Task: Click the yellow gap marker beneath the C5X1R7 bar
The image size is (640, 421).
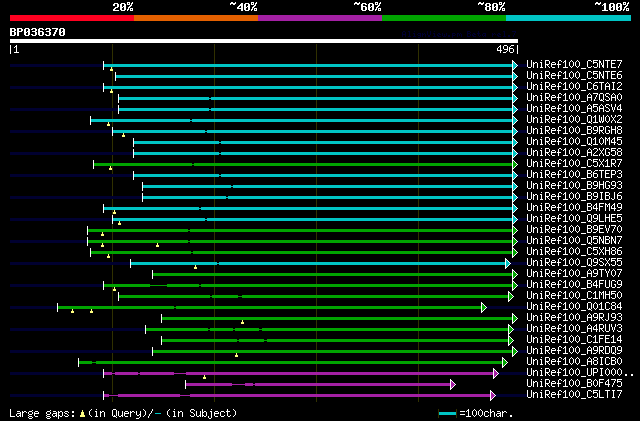Action: (111, 168)
